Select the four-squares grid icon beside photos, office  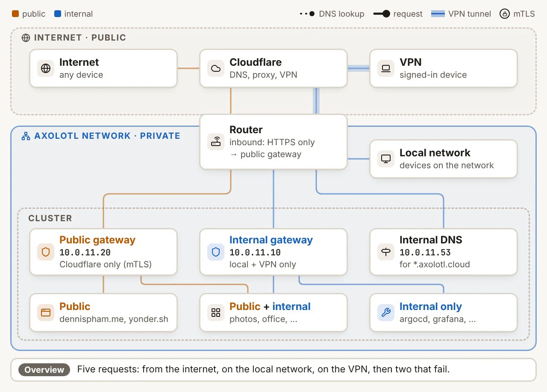point(216,313)
